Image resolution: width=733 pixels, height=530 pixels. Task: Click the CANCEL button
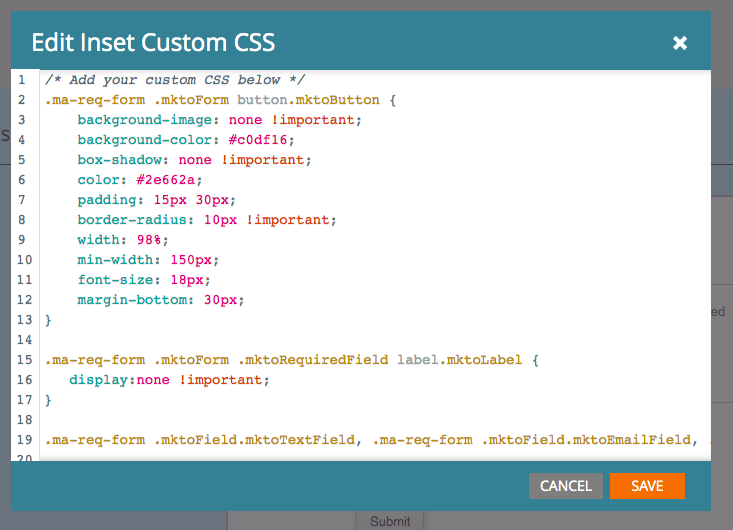point(566,486)
